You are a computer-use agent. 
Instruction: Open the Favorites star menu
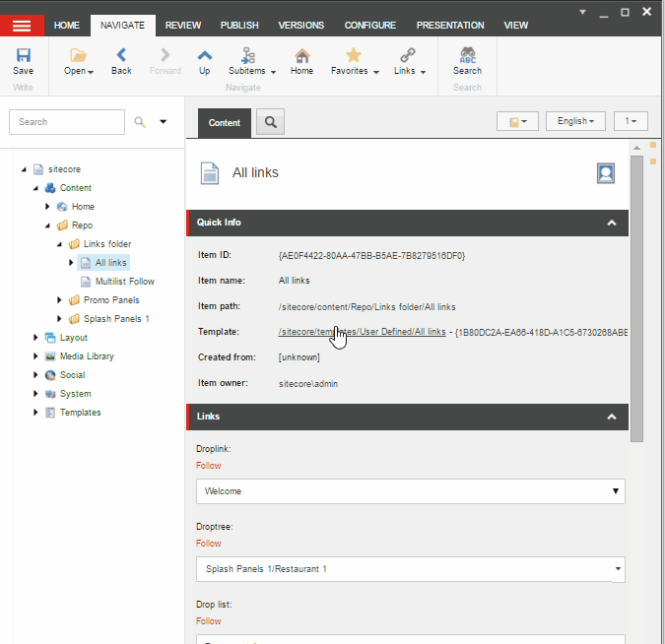coord(354,57)
